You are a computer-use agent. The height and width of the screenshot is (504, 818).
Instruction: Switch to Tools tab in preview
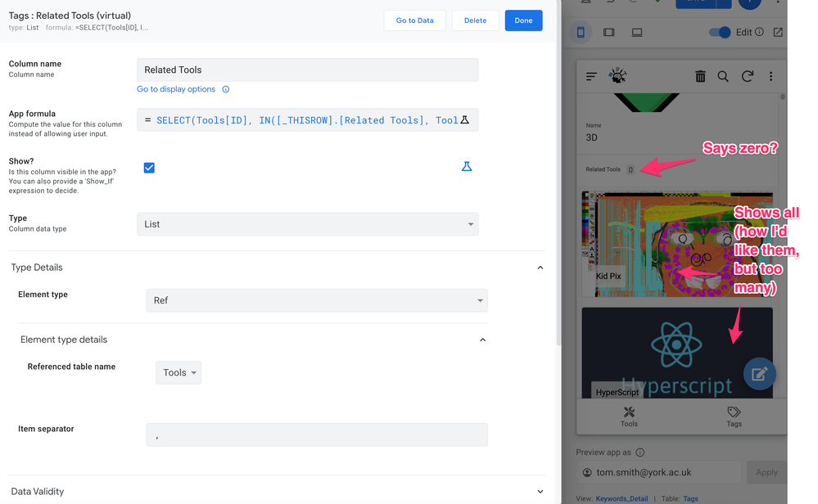(629, 417)
